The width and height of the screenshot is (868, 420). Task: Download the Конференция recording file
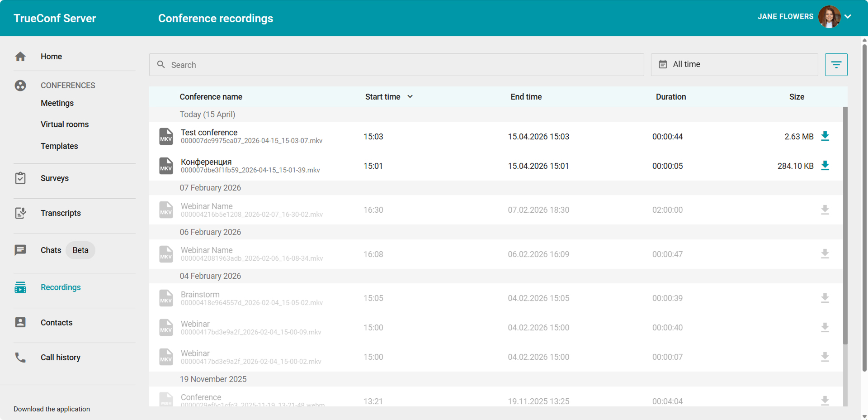coord(825,166)
